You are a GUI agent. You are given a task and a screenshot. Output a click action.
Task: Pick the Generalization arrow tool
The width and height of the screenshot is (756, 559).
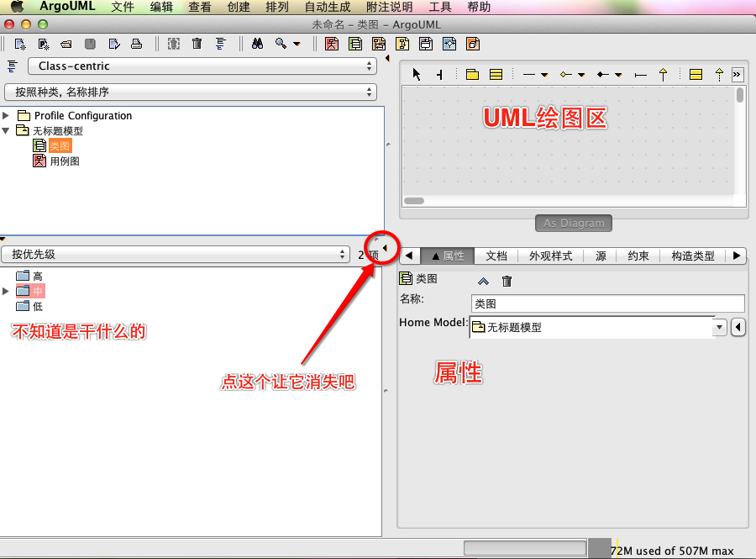[x=663, y=74]
